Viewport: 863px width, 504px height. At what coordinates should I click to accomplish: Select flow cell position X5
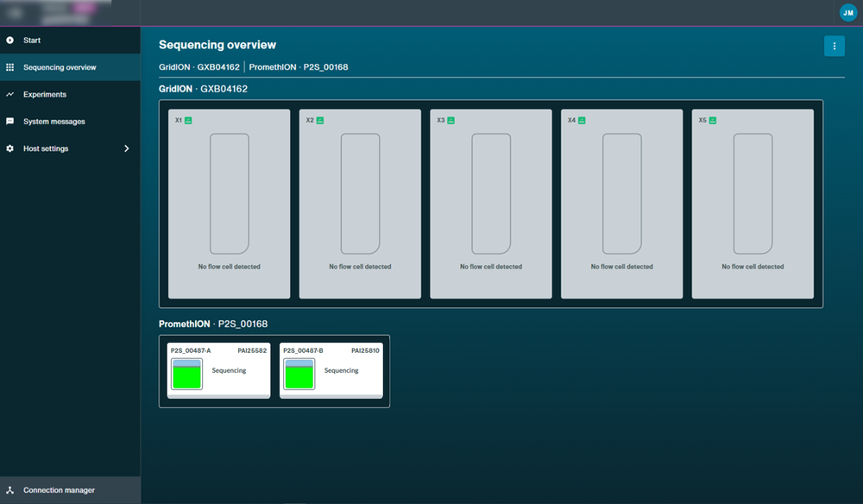[753, 204]
